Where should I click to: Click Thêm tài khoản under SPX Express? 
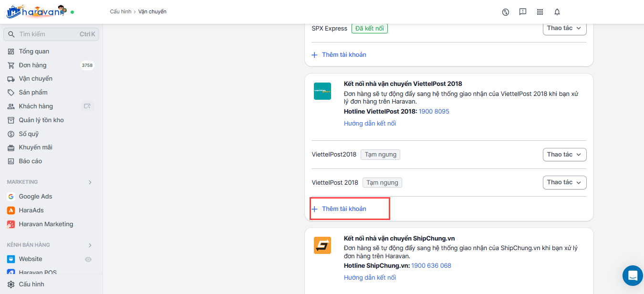[x=339, y=55]
